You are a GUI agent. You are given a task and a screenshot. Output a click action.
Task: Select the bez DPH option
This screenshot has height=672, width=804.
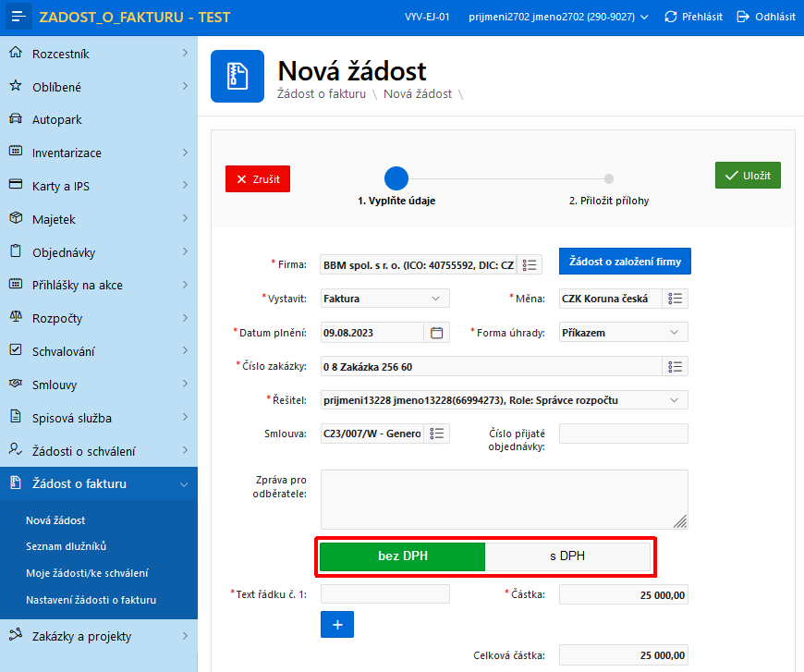(x=403, y=556)
